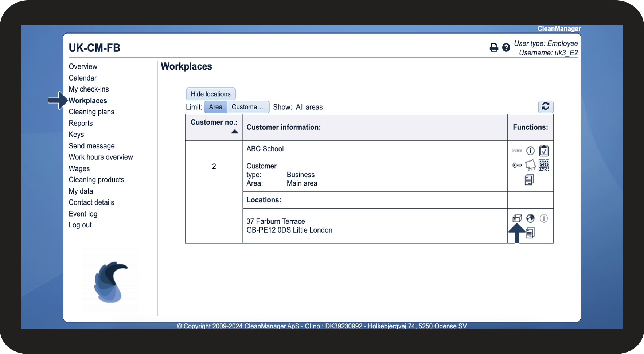Viewport: 644px width, 354px height.
Task: Click the box icon for 37 Farburn Terrace
Action: point(517,218)
